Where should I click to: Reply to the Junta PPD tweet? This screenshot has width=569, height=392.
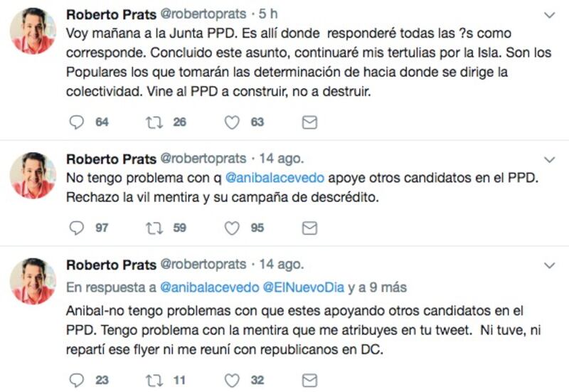77,122
